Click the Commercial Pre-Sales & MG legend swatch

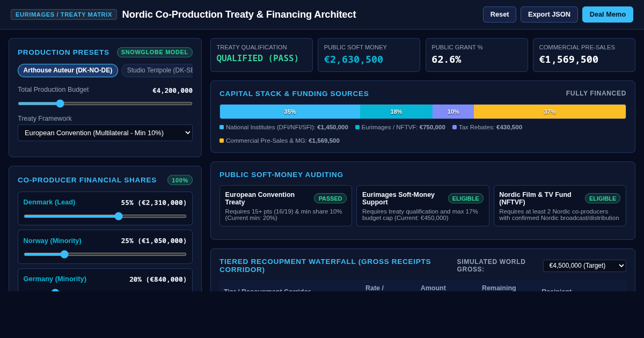tap(222, 141)
